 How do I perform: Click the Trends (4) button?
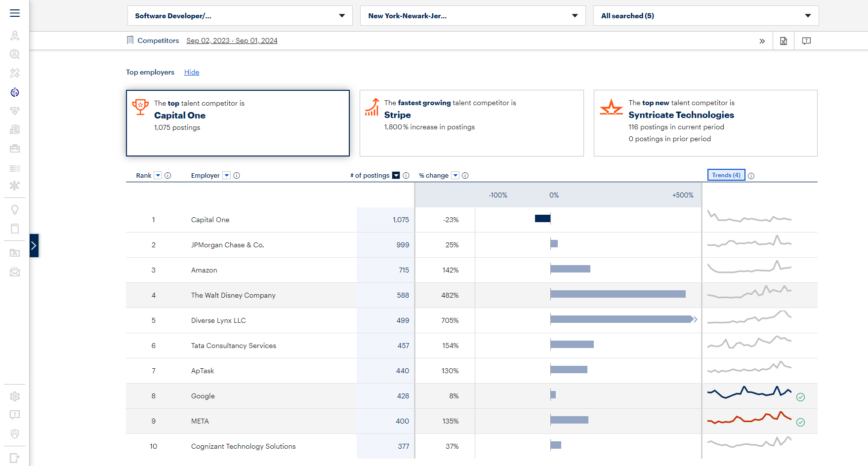pyautogui.click(x=726, y=175)
